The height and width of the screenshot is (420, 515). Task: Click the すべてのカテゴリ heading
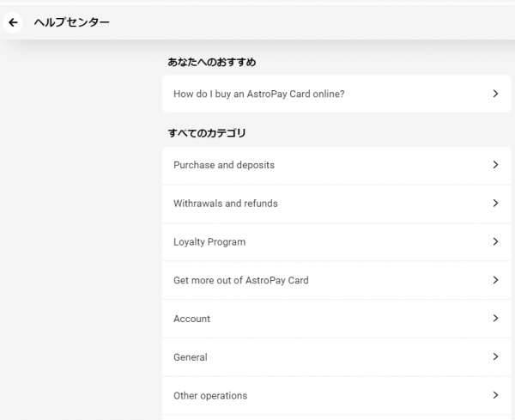207,133
